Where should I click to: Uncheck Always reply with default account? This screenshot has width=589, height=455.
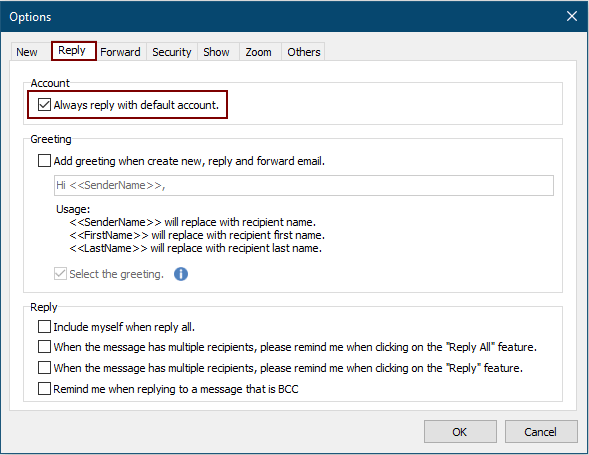[x=44, y=104]
